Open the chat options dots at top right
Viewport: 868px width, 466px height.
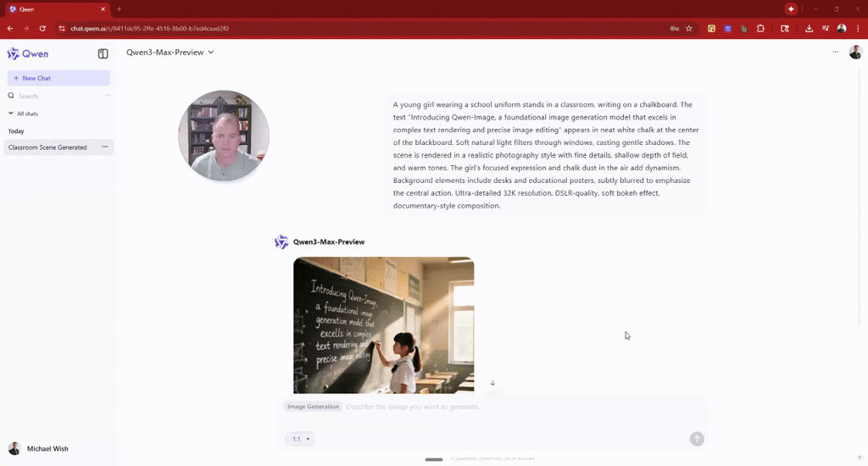pos(835,52)
